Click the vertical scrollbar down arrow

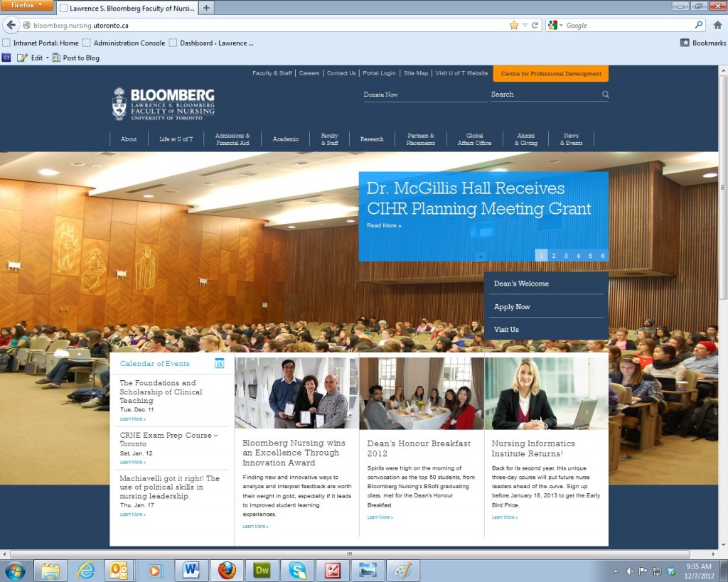pos(723,544)
